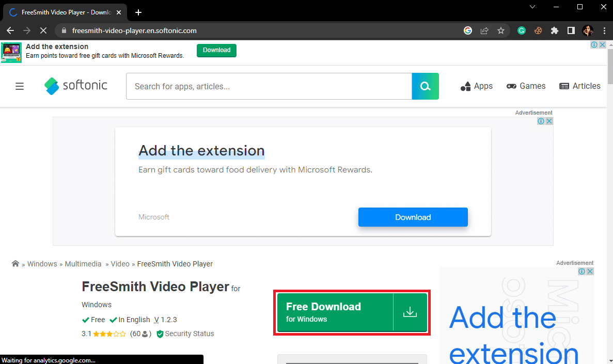Open Chrome's three-dot menu

[x=604, y=30]
